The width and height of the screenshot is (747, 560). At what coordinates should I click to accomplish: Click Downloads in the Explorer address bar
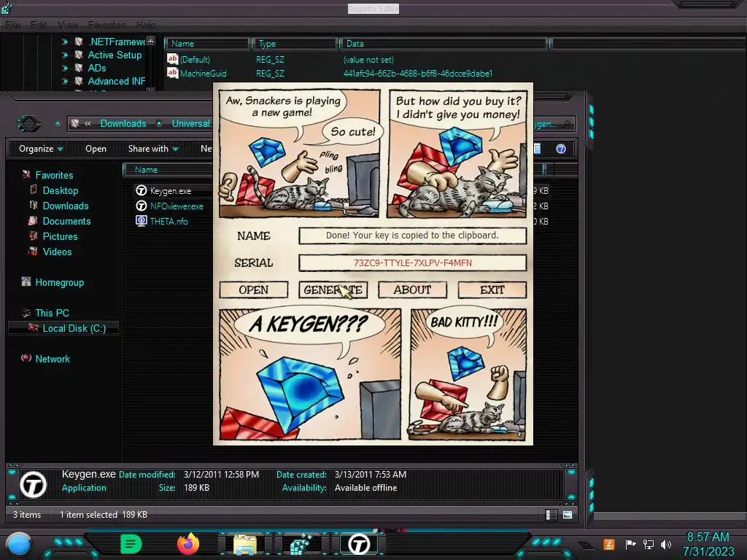[x=123, y=123]
